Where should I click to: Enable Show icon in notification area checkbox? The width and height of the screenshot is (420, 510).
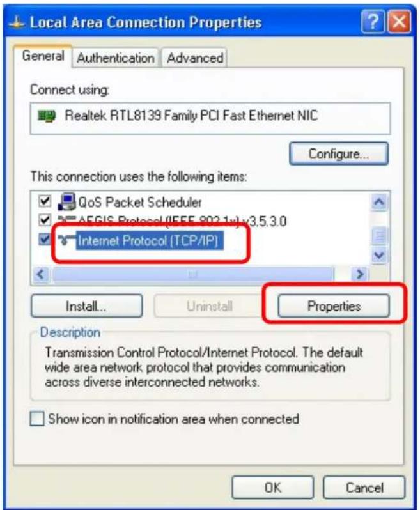click(x=37, y=418)
